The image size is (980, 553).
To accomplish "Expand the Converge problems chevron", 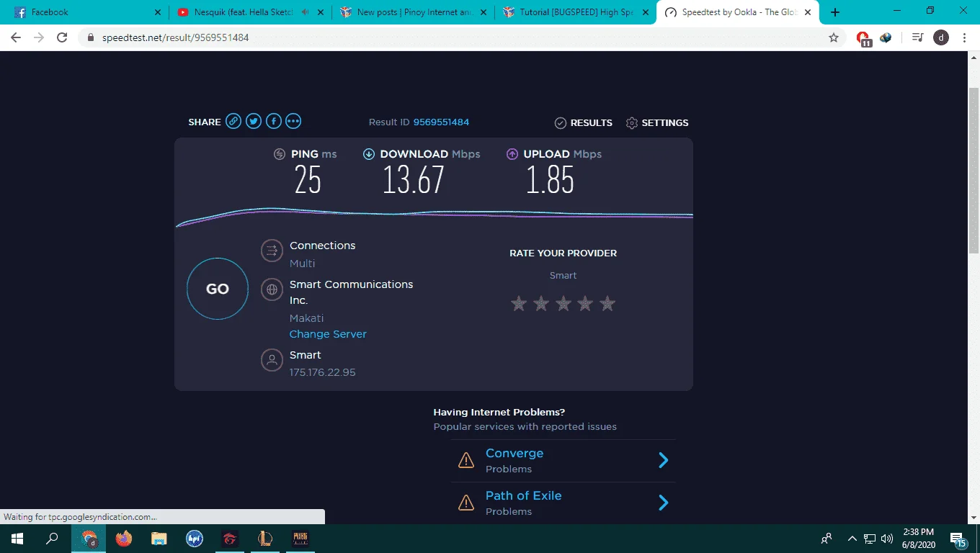I will tap(664, 460).
